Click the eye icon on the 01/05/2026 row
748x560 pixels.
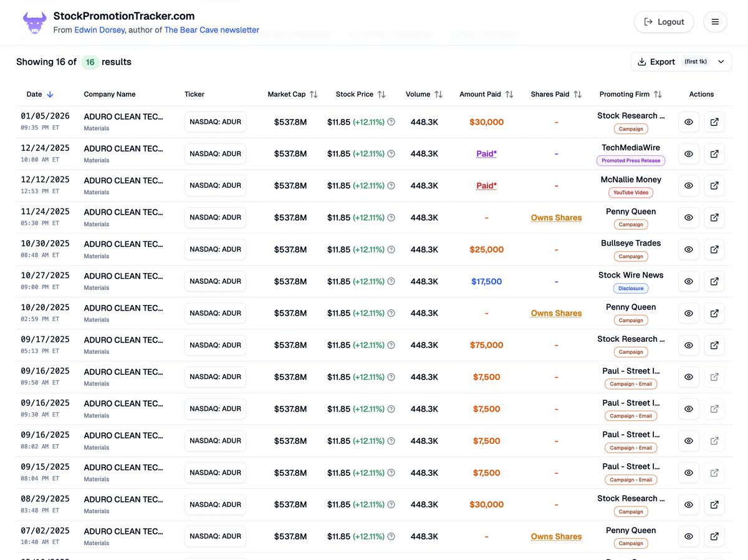pyautogui.click(x=688, y=122)
